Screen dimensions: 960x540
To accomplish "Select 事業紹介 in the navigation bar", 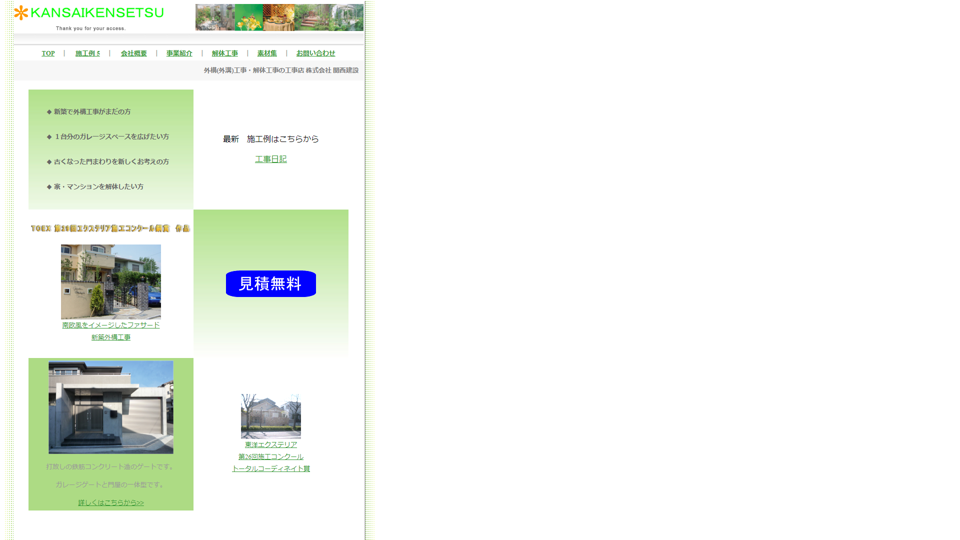I will tap(179, 54).
